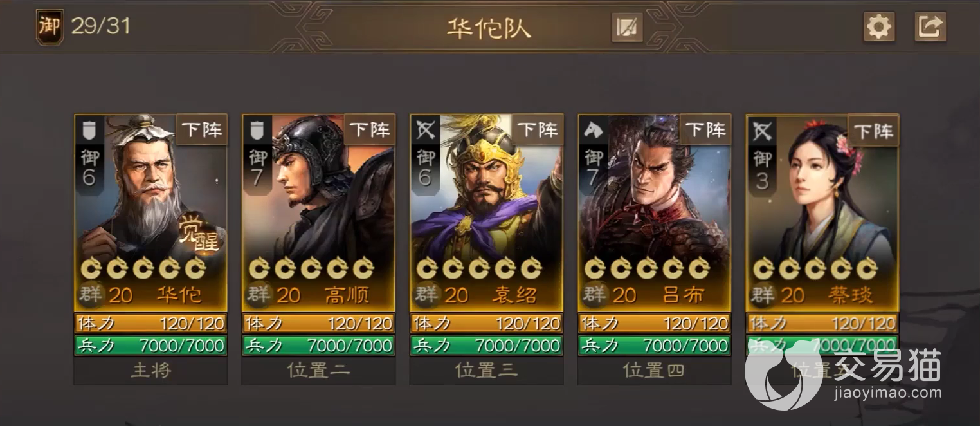This screenshot has width=980, height=426.
Task: Click the bow troop icon on 袁绍
Action: pos(425,131)
